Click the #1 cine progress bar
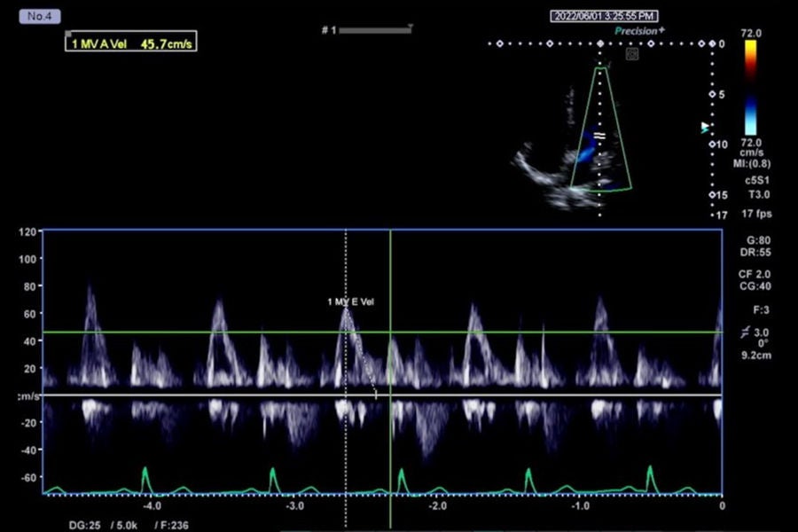798x532 pixels. (x=375, y=30)
